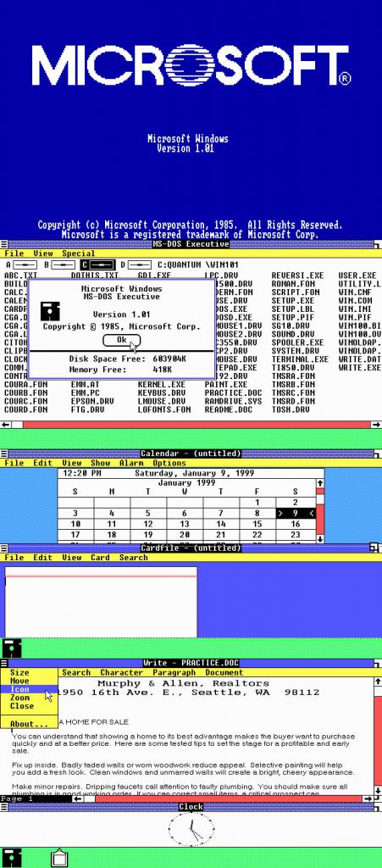The image size is (382, 868).
Task: Click right arrow on Write horizontal scrollbar
Action: [367, 798]
